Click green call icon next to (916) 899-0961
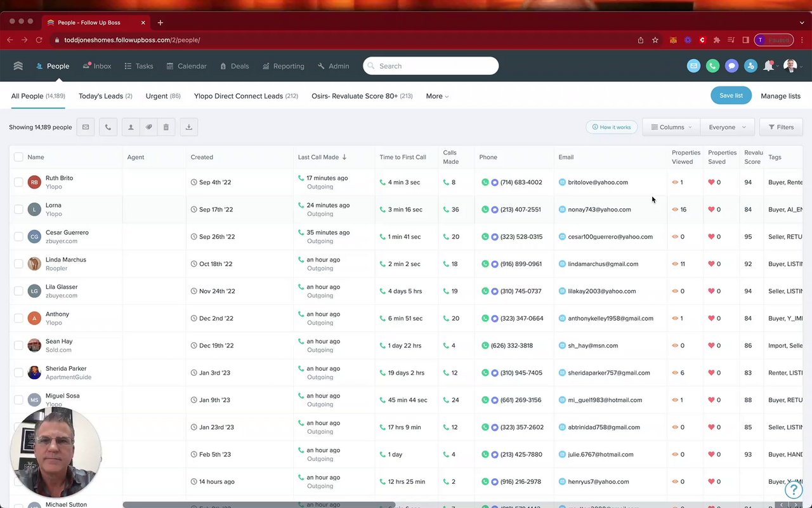The width and height of the screenshot is (812, 508). [x=485, y=264]
